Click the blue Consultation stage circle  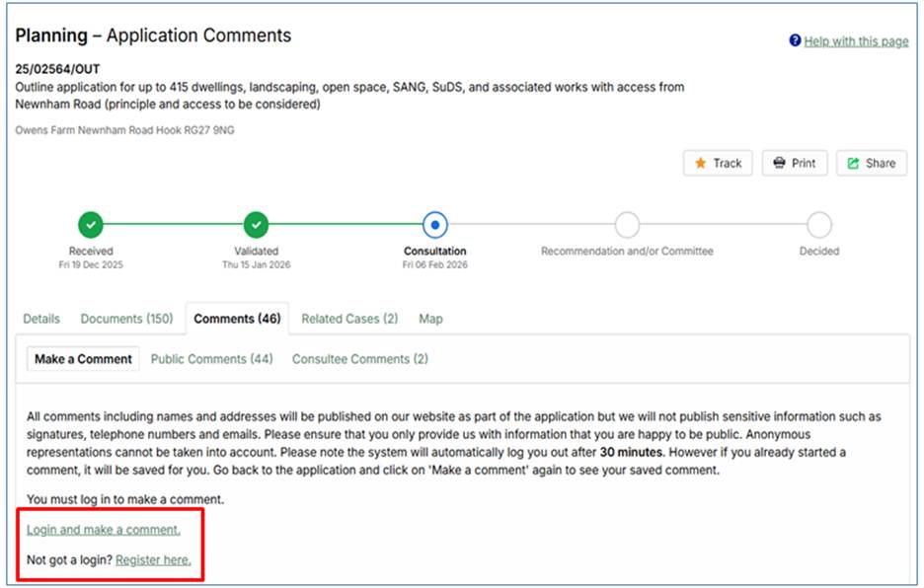point(435,225)
